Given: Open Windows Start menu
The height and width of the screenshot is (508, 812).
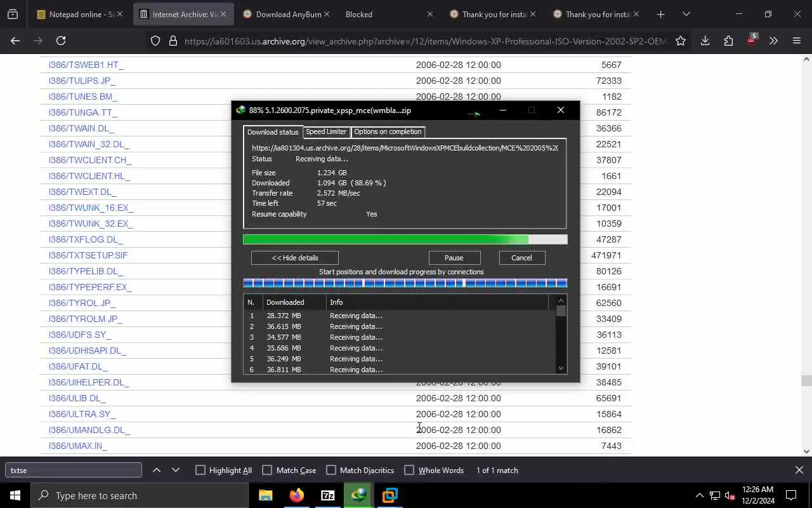Looking at the screenshot, I should (x=15, y=495).
